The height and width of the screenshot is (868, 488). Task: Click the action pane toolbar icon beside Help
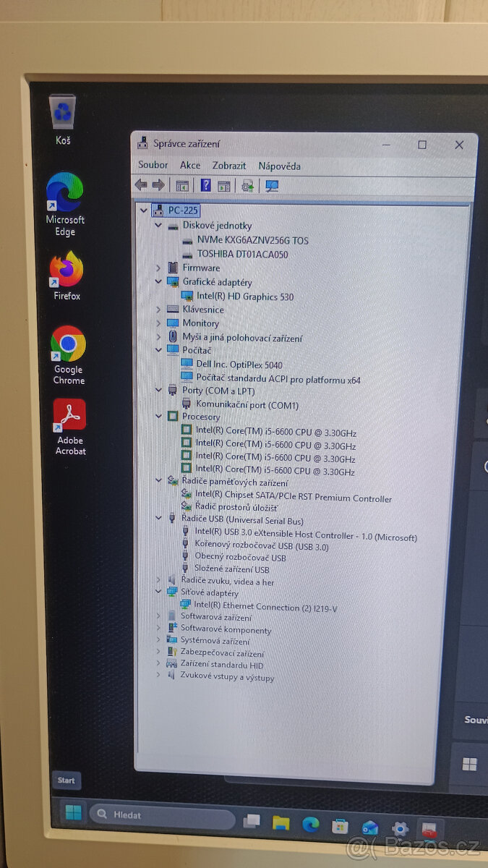click(224, 186)
